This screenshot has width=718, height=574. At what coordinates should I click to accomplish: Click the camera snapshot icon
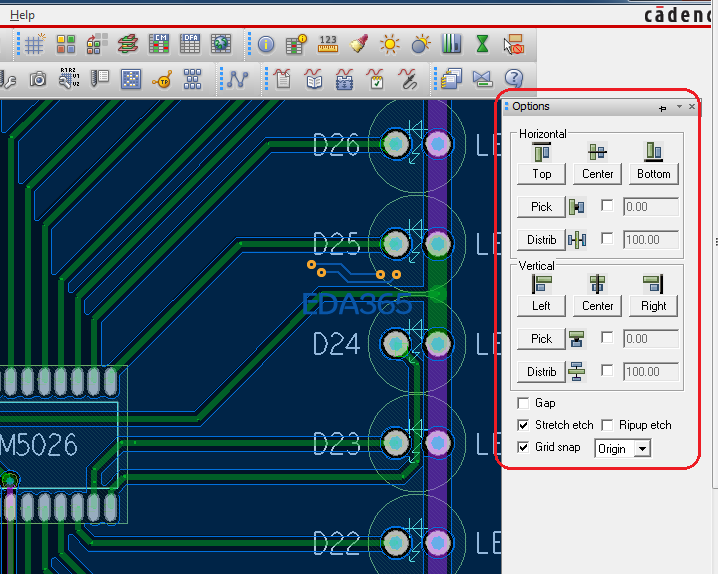(x=38, y=78)
